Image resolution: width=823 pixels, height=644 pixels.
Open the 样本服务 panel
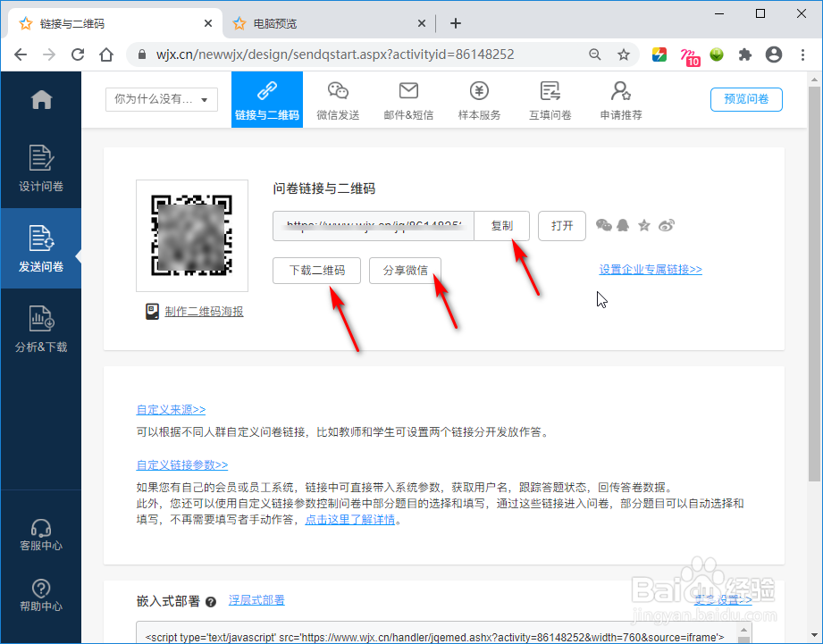tap(479, 98)
